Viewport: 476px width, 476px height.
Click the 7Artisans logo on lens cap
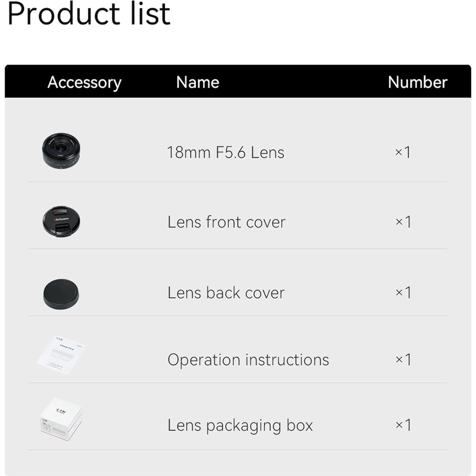(x=61, y=219)
